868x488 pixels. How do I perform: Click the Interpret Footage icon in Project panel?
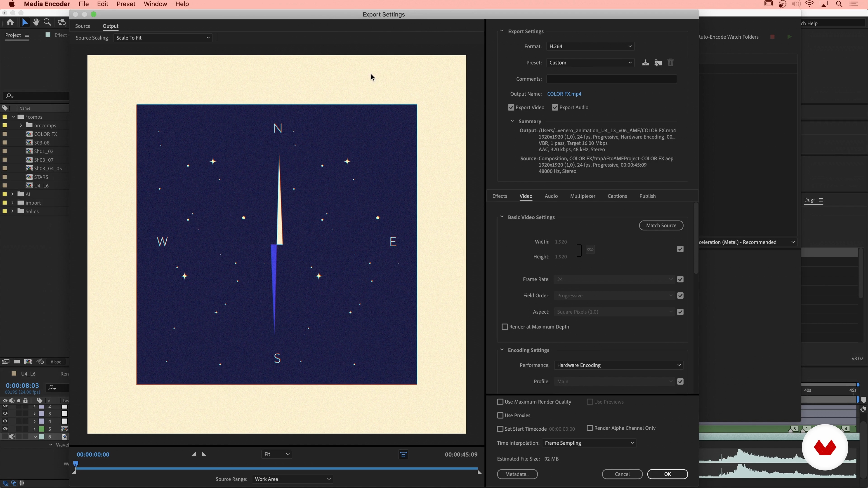tap(5, 361)
